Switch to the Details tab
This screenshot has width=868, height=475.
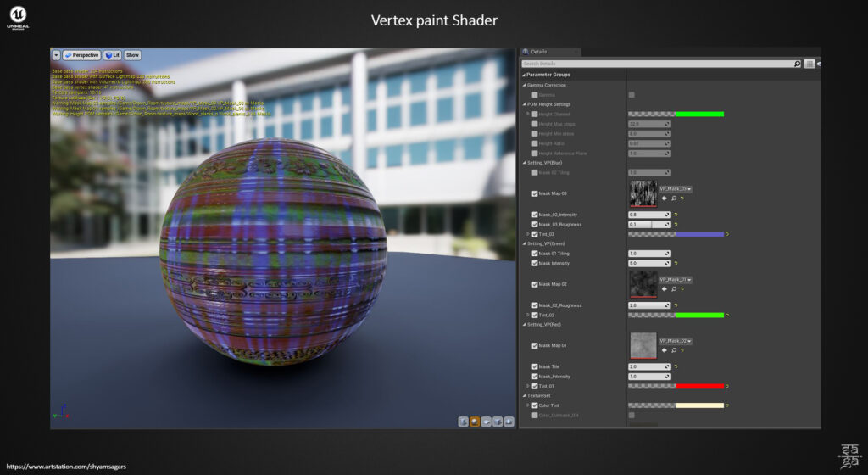pos(550,52)
